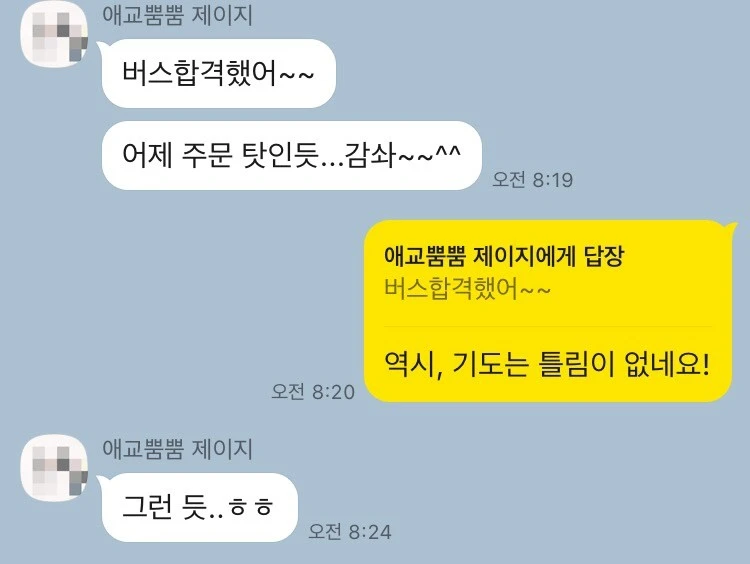Open the profile picture beside the 그런 듯..ㅎㅎ message
750x564 pixels.
pyautogui.click(x=54, y=467)
